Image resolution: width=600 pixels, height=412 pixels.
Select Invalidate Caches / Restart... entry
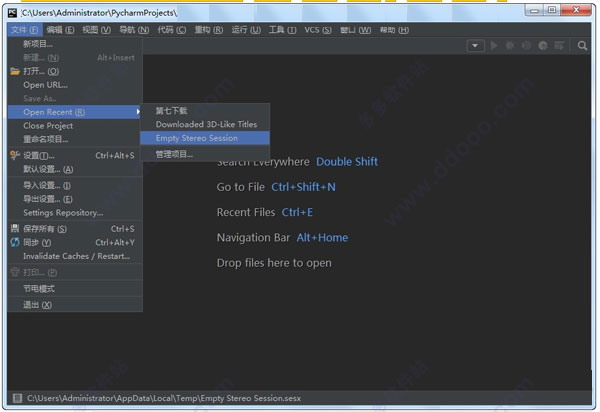coord(75,256)
